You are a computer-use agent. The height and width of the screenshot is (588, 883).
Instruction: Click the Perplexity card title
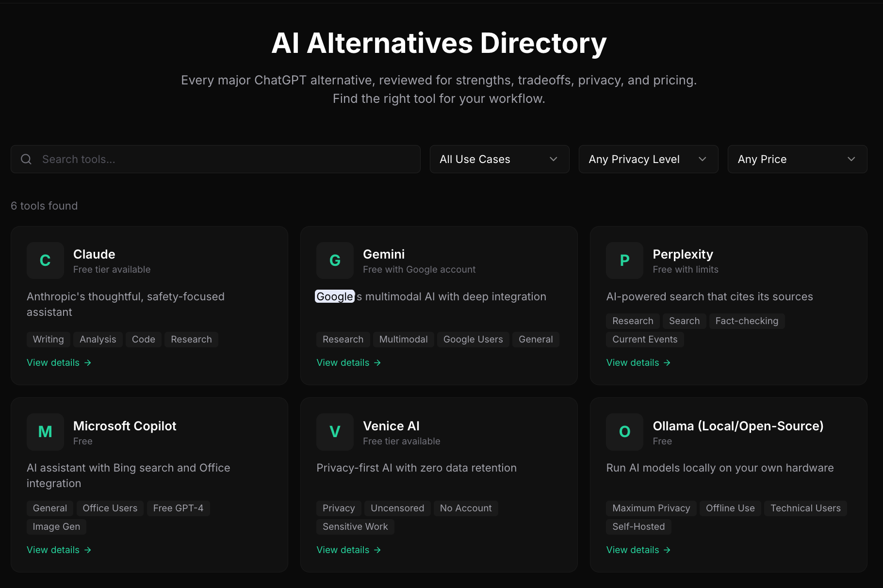coord(683,254)
